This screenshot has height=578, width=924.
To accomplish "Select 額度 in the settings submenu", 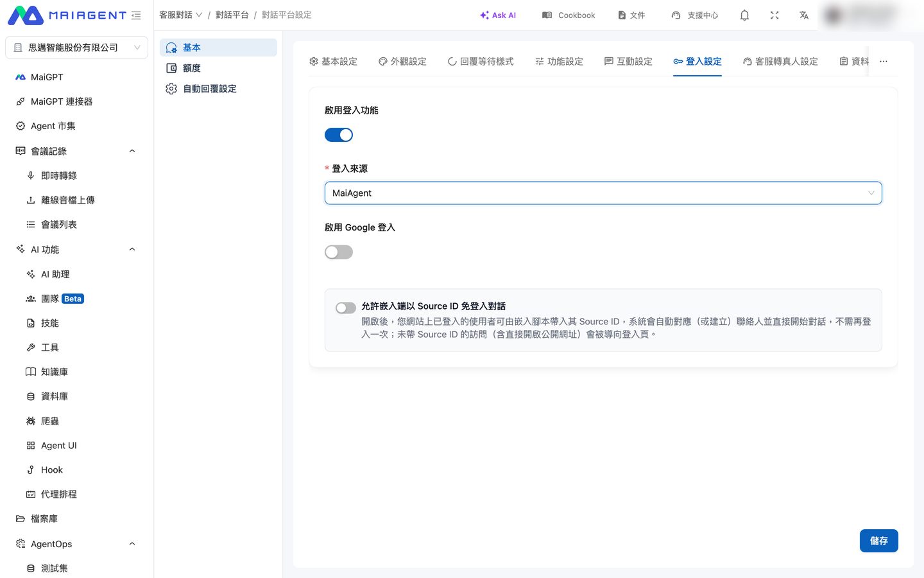I will [x=218, y=68].
